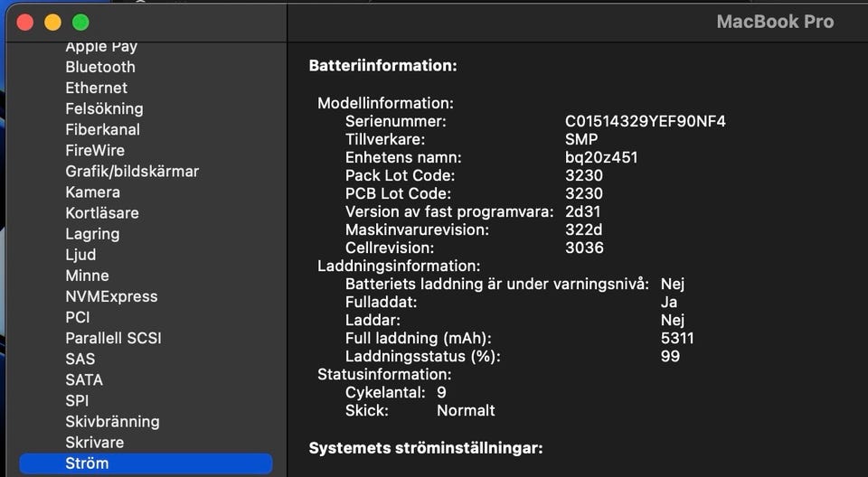The width and height of the screenshot is (868, 477).
Task: Click the Pack Lot Code value 3230
Action: [584, 176]
